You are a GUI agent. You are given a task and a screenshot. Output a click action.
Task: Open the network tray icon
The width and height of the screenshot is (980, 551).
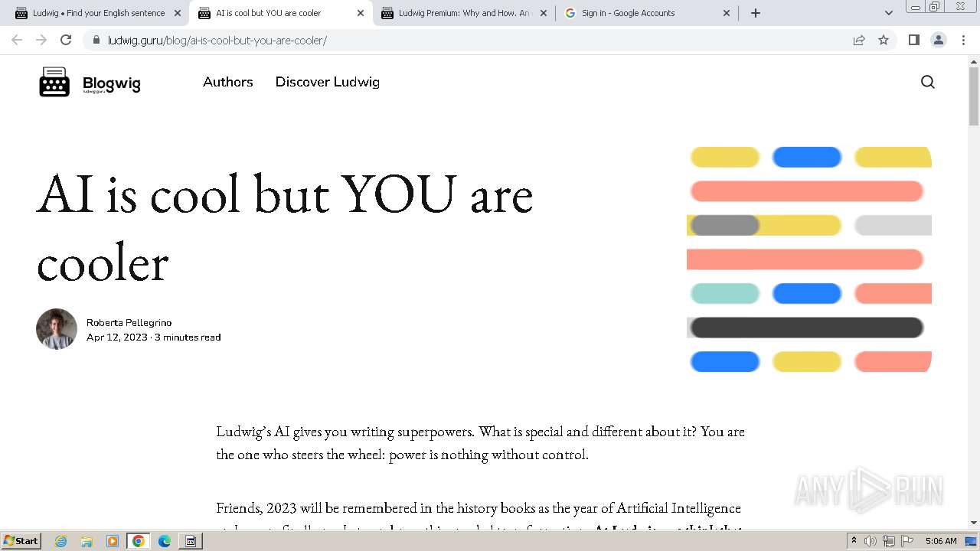(x=889, y=541)
